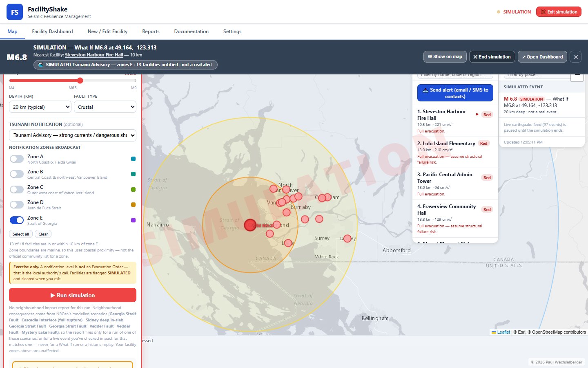Click the Run simulation button

[73, 295]
